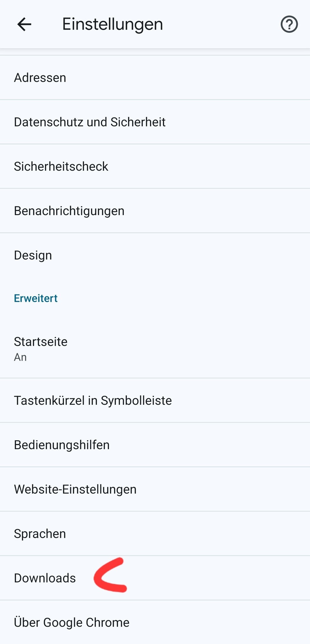Click the Erweitert section header

tap(36, 298)
